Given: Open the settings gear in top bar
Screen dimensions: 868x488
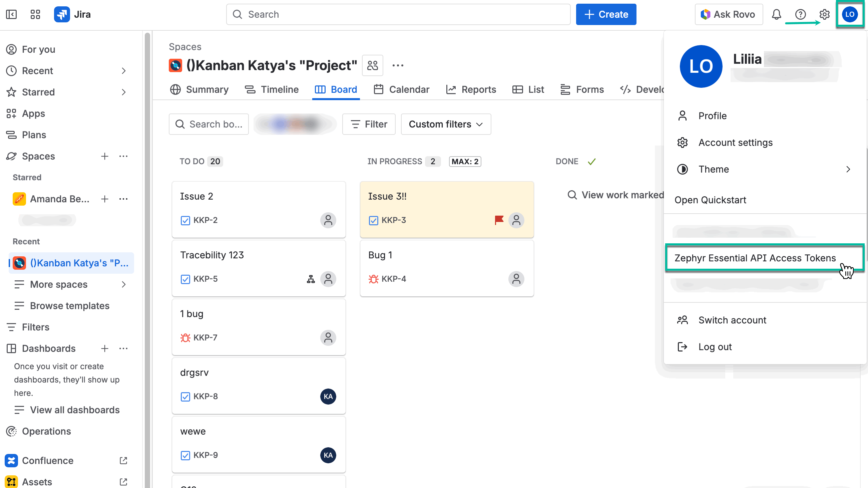Looking at the screenshot, I should point(824,14).
